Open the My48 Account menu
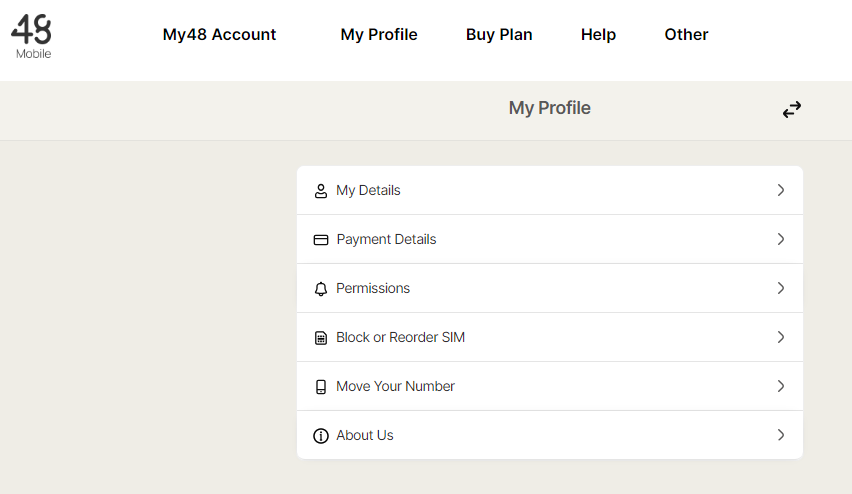Image resolution: width=852 pixels, height=494 pixels. (x=219, y=34)
